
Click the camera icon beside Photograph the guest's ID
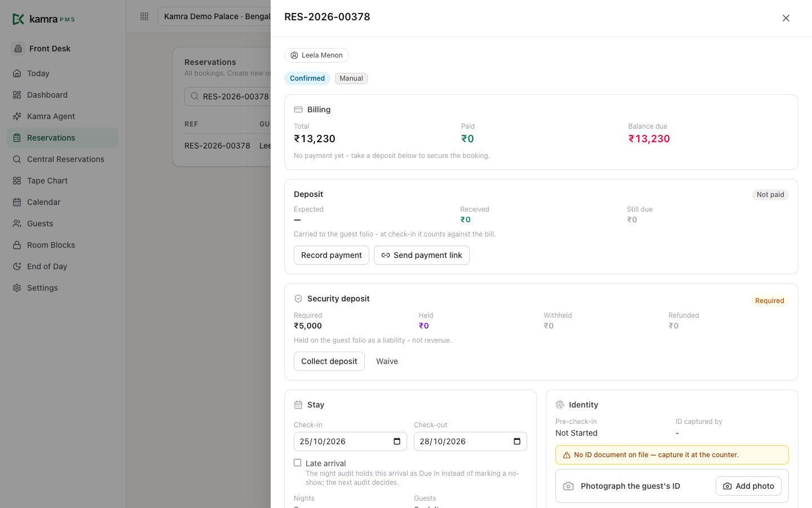coord(568,486)
